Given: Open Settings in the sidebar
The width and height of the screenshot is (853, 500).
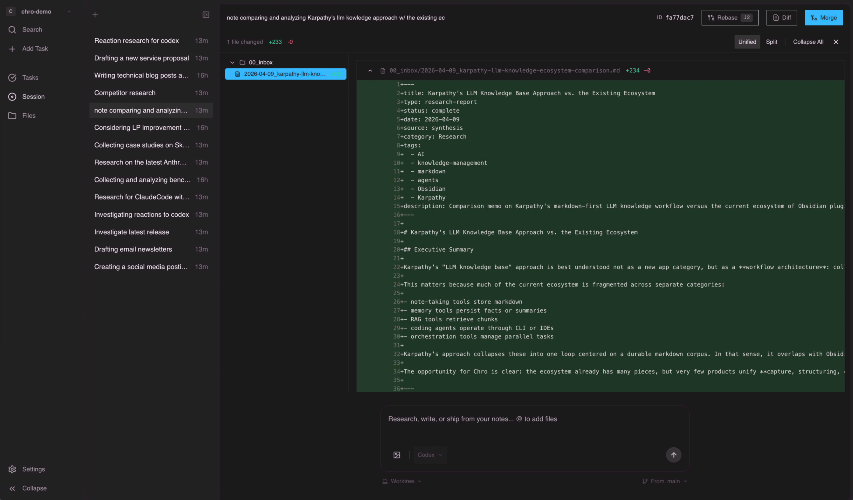Looking at the screenshot, I should point(27,469).
